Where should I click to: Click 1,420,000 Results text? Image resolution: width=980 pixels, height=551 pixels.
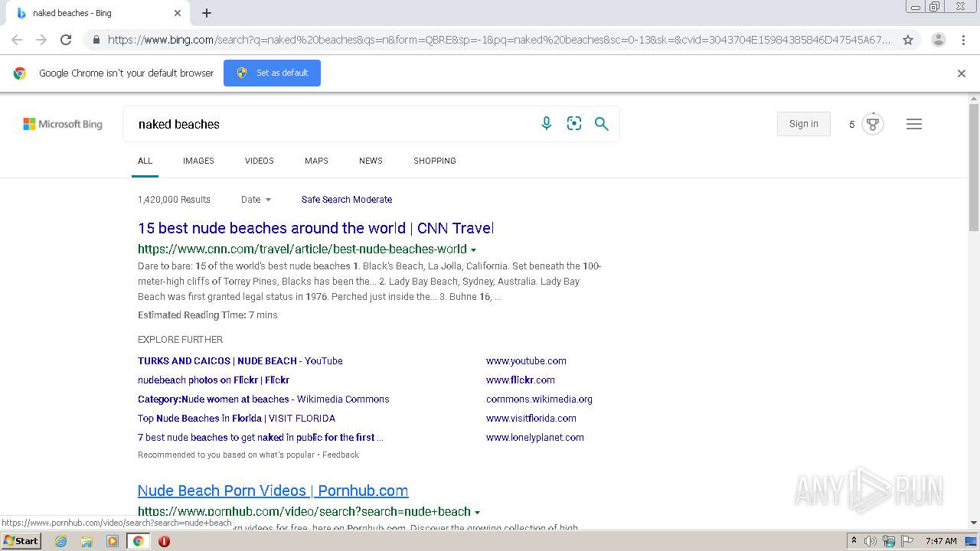point(174,200)
